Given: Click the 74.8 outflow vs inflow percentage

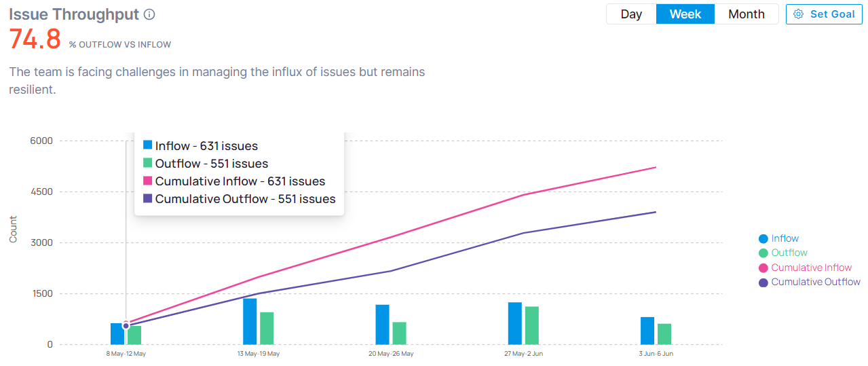Looking at the screenshot, I should tap(35, 39).
